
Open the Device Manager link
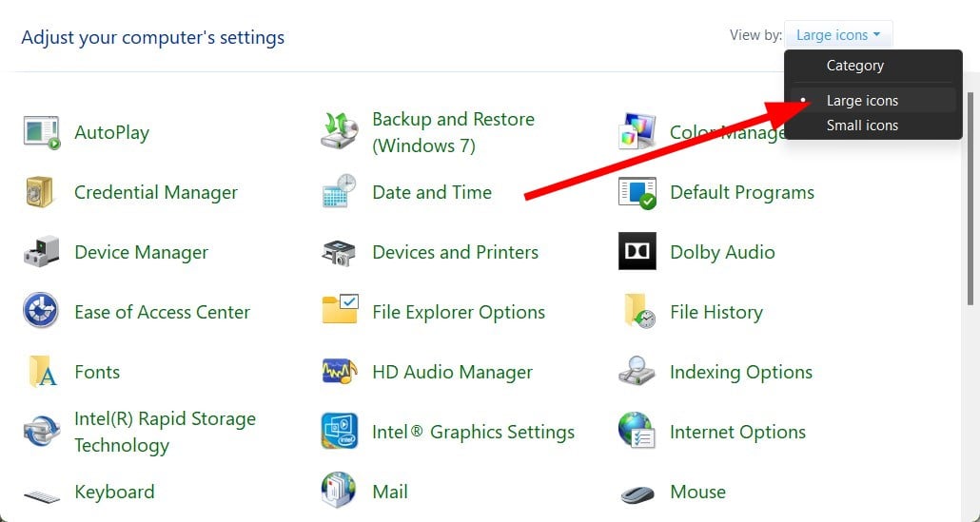pyautogui.click(x=141, y=252)
